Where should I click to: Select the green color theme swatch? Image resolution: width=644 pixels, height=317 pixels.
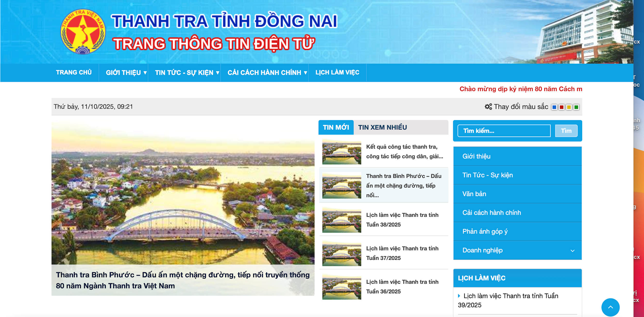point(576,107)
